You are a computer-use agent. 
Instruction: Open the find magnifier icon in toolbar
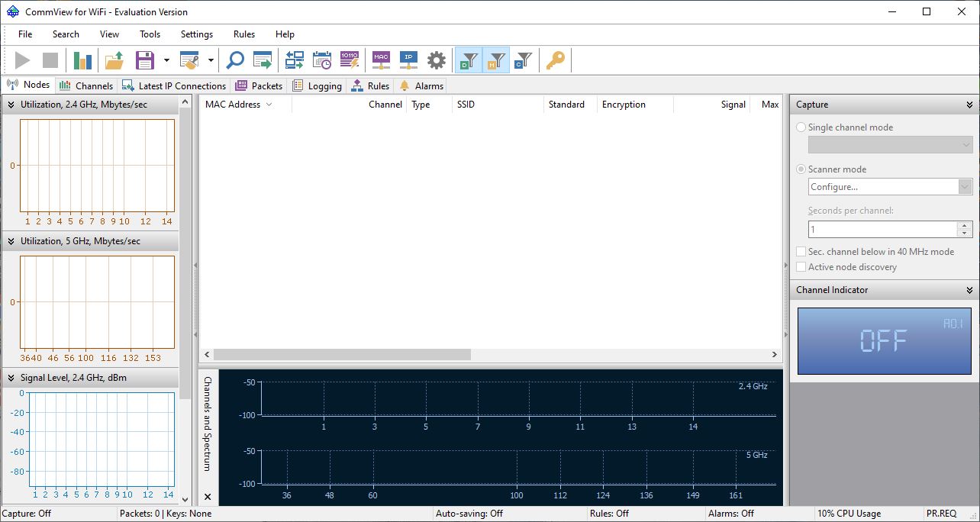click(235, 60)
